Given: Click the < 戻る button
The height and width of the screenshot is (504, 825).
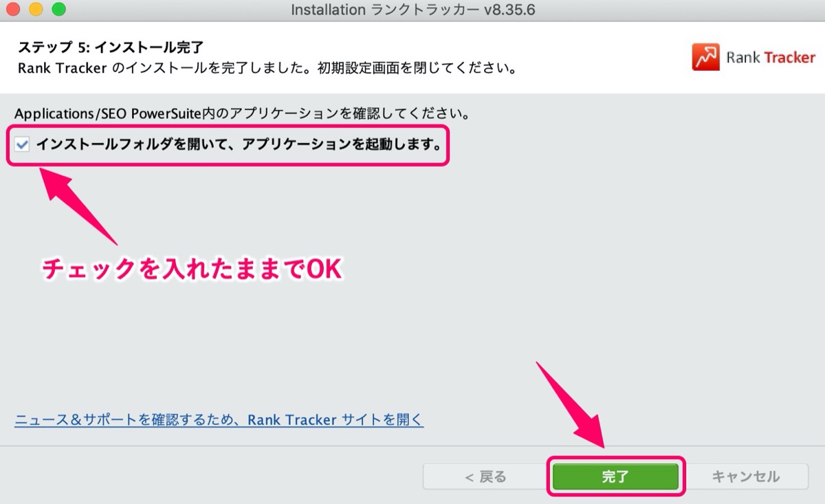Looking at the screenshot, I should click(485, 476).
